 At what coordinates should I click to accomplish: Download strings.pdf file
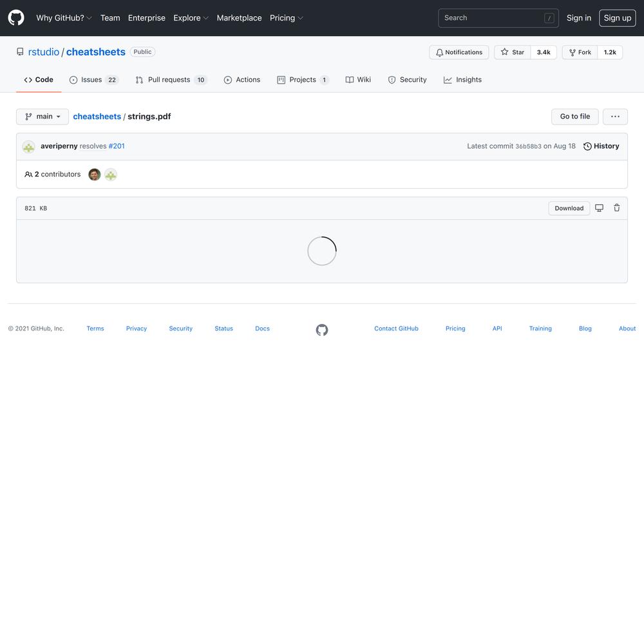coord(569,208)
